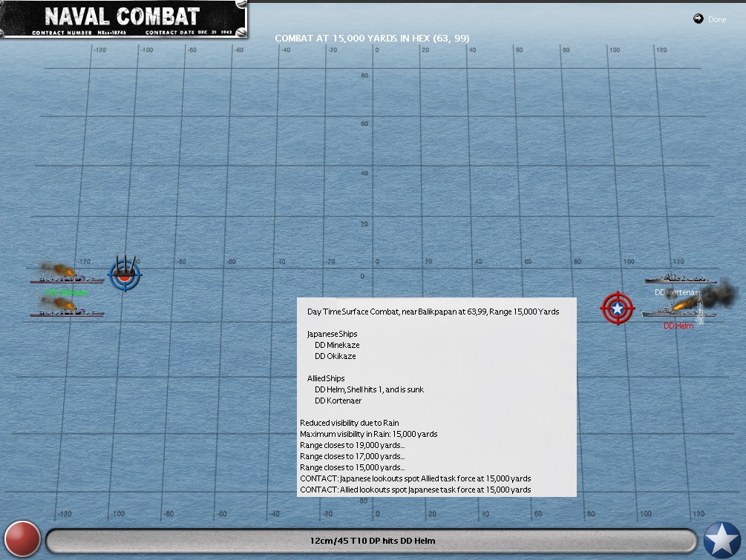
Task: Click 'CONTACT: Allied lookouts spot Japanese task force'
Action: tap(416, 490)
